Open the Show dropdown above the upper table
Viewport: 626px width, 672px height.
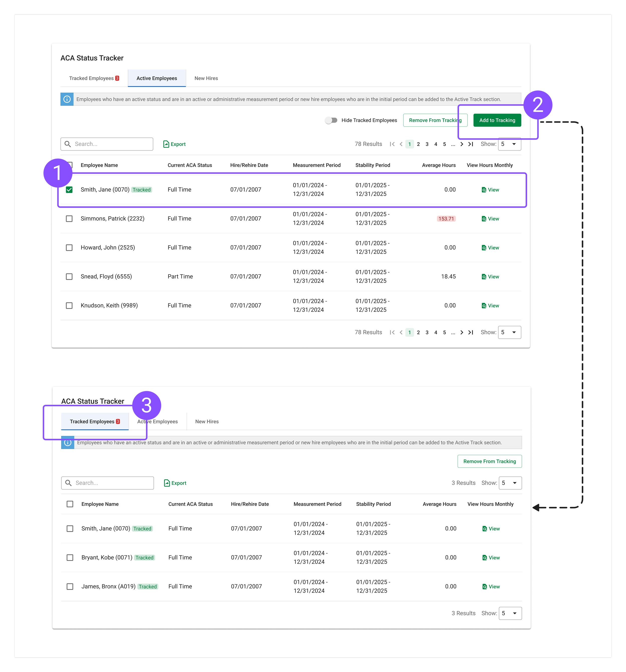point(509,144)
